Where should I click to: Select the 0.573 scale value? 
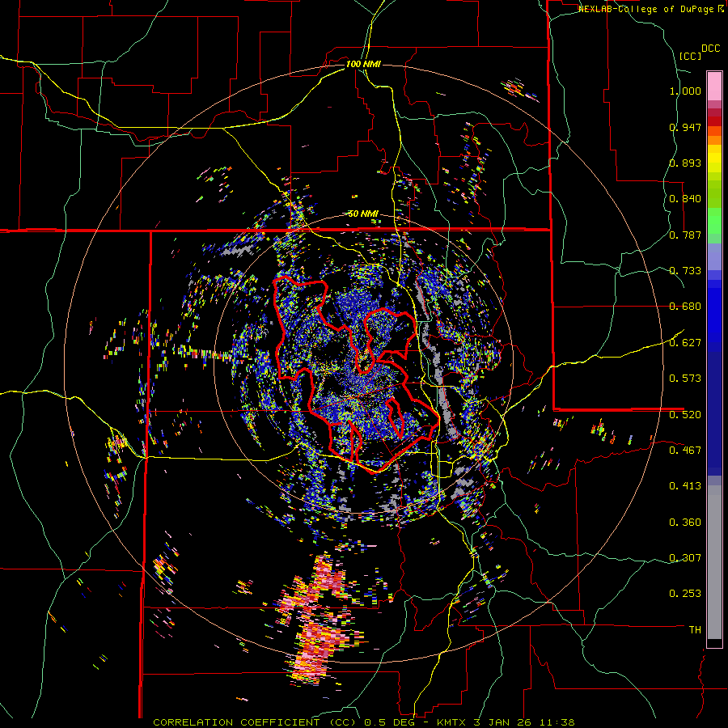[x=685, y=379]
